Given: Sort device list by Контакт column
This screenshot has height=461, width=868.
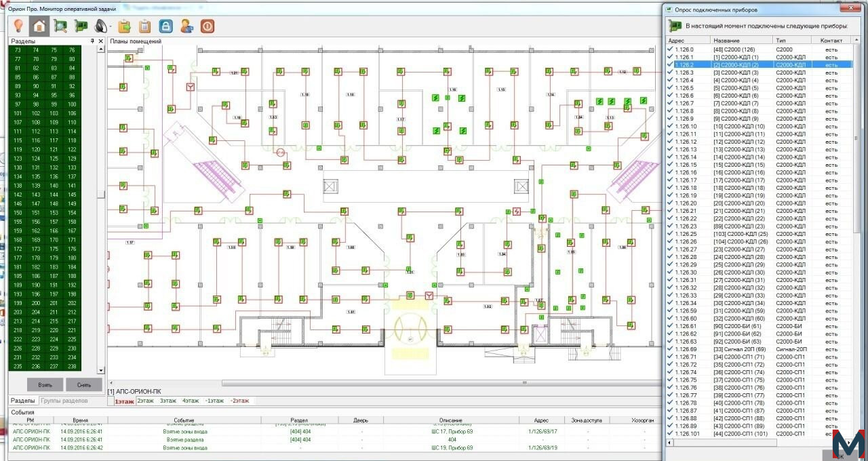Looking at the screenshot, I should click(831, 41).
